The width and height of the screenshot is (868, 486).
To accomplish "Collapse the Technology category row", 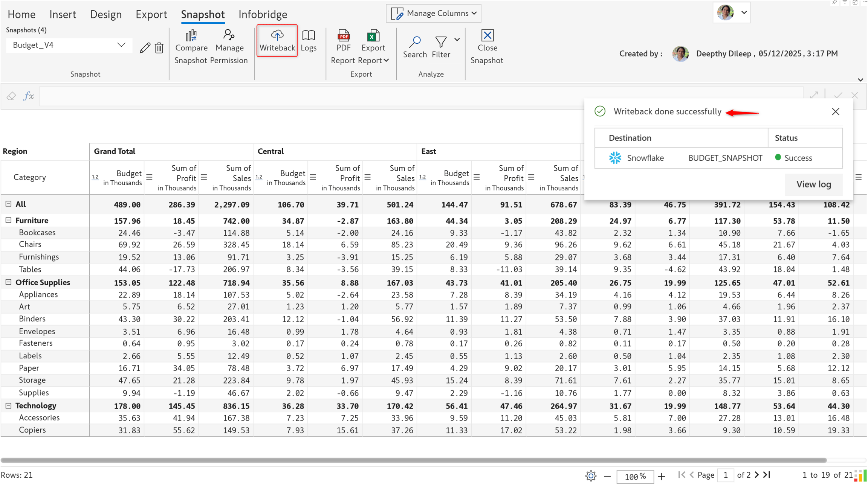I will (8, 405).
